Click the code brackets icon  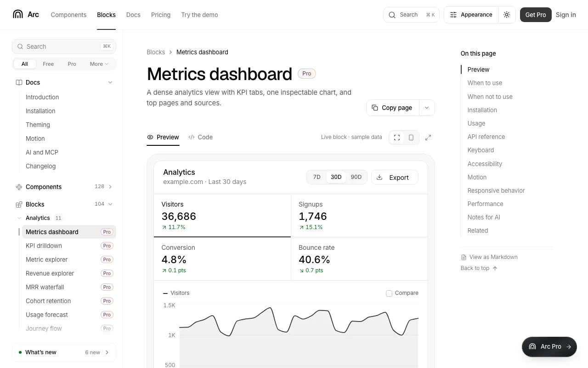point(192,137)
